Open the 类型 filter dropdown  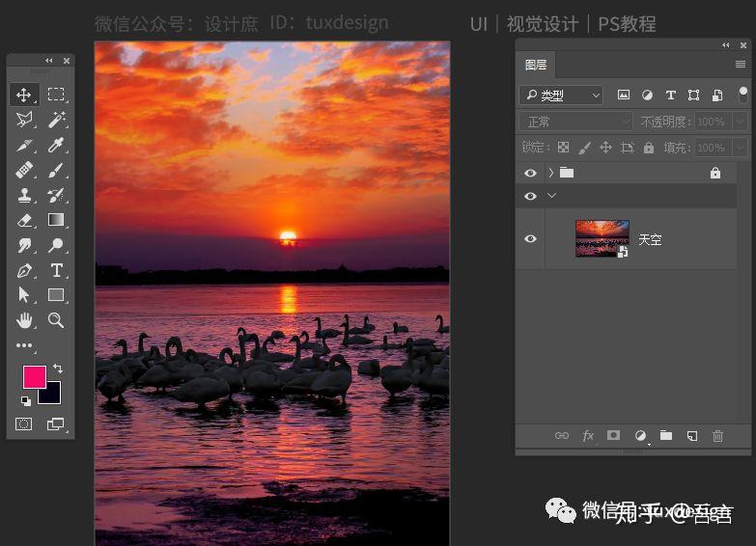(562, 95)
